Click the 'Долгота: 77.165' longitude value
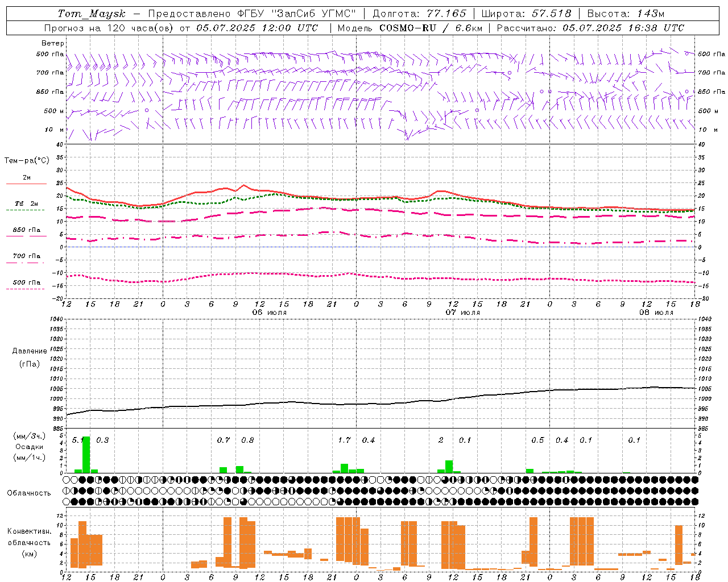The width and height of the screenshot is (728, 582). click(x=419, y=14)
